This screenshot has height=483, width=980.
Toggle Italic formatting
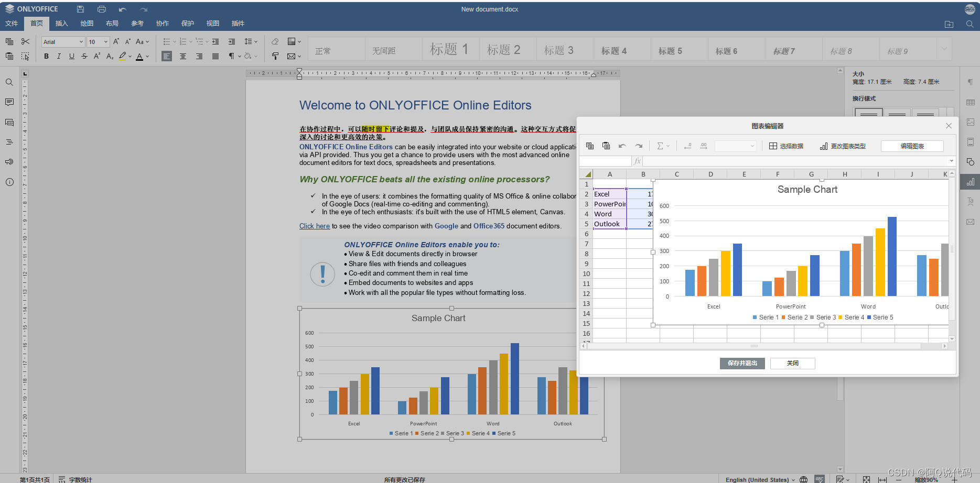point(59,56)
